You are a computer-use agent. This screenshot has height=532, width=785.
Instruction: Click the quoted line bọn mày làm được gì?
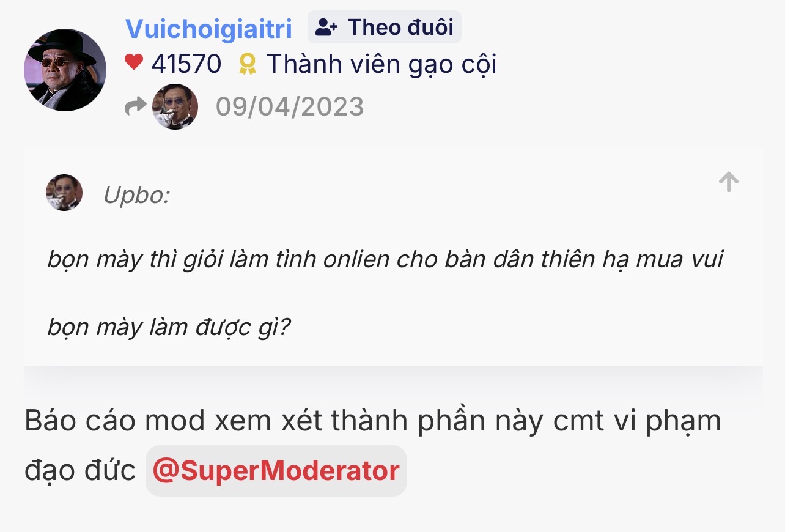(169, 328)
